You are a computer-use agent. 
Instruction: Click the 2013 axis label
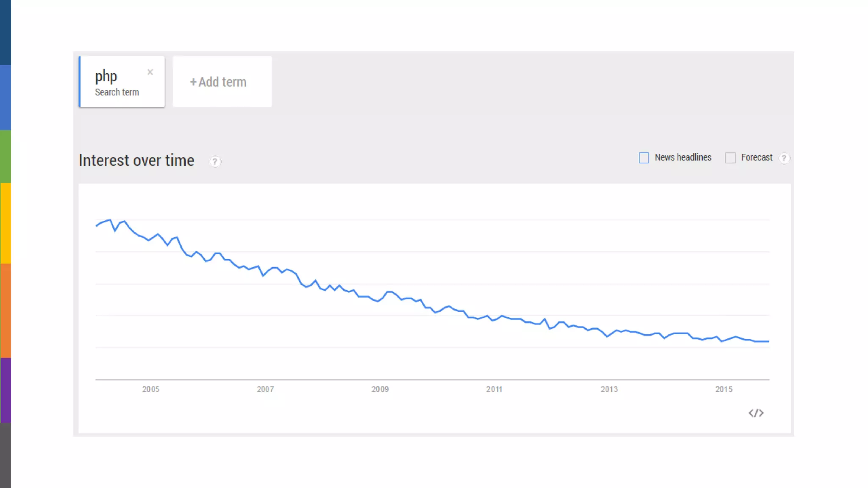point(609,389)
